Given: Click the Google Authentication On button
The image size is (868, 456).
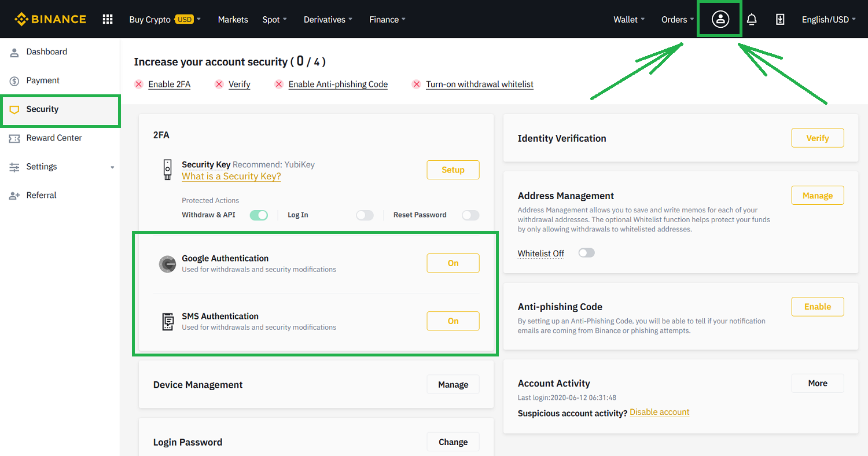Looking at the screenshot, I should [453, 263].
